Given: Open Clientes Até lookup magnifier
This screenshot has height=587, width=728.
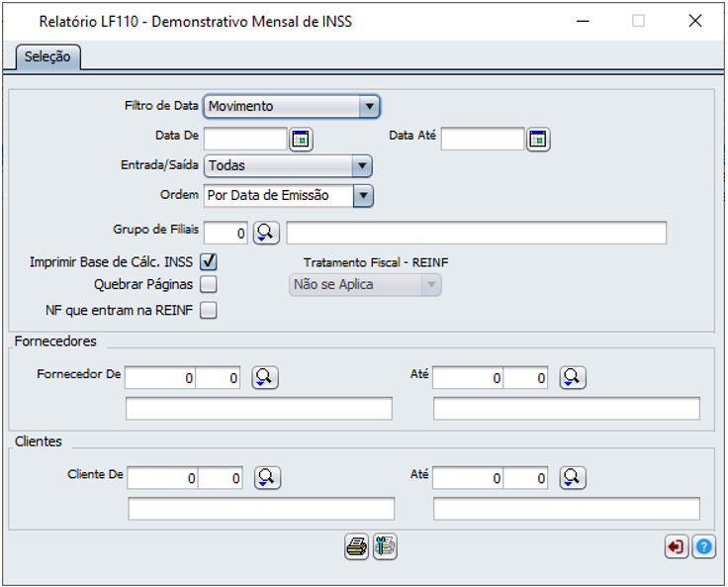Looking at the screenshot, I should click(573, 477).
